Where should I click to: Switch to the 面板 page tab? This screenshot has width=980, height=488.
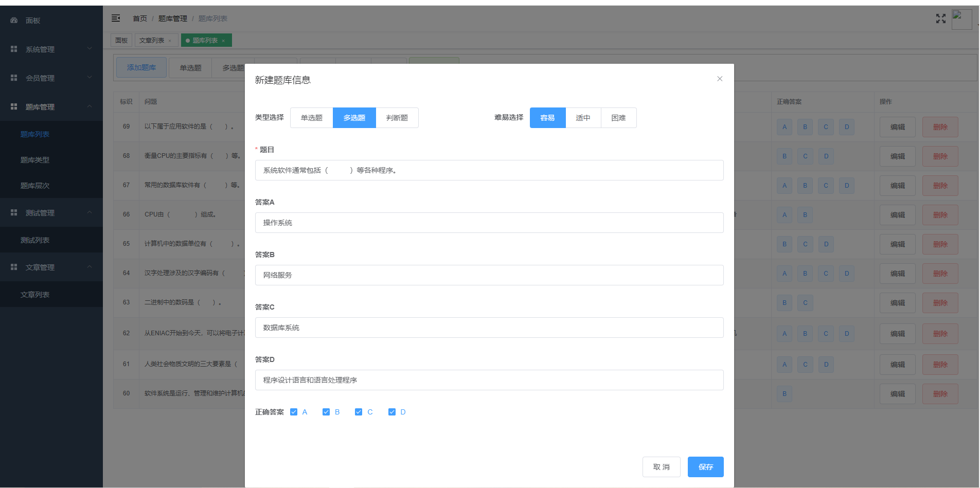(x=121, y=40)
